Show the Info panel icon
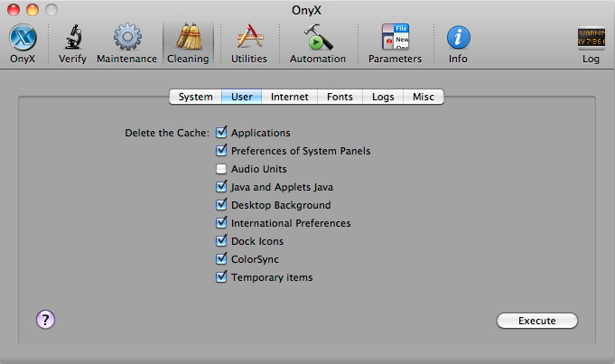615x364 pixels. coord(458,37)
